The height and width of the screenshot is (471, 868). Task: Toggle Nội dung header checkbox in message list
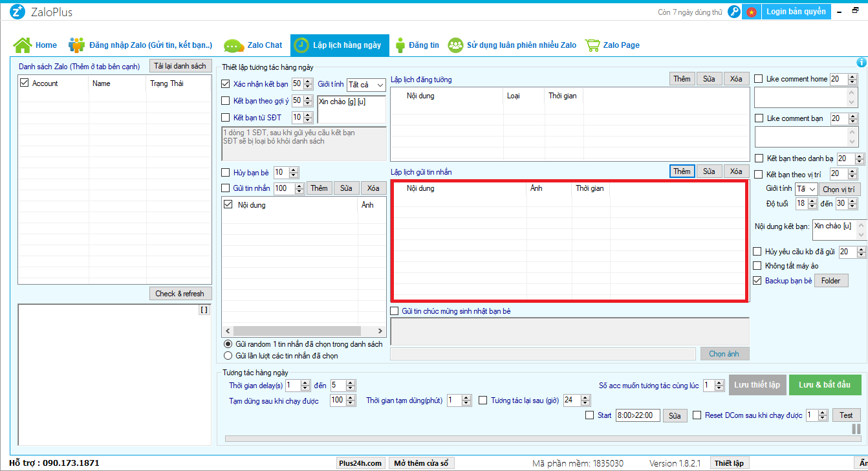pyautogui.click(x=228, y=204)
